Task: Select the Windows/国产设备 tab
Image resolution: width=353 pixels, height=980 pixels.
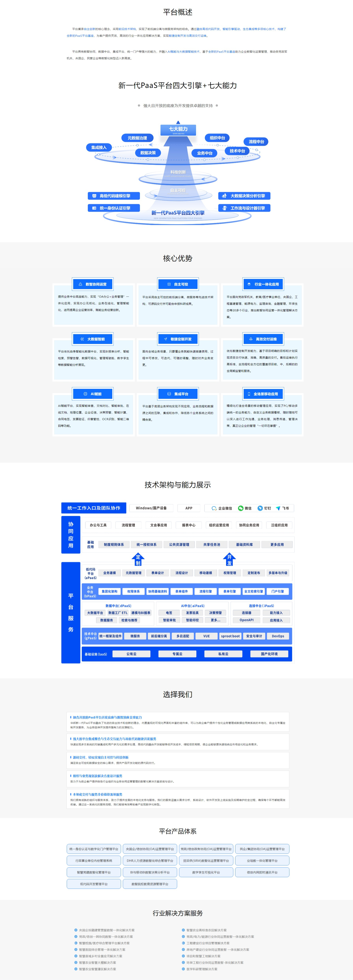Action: coord(151,508)
